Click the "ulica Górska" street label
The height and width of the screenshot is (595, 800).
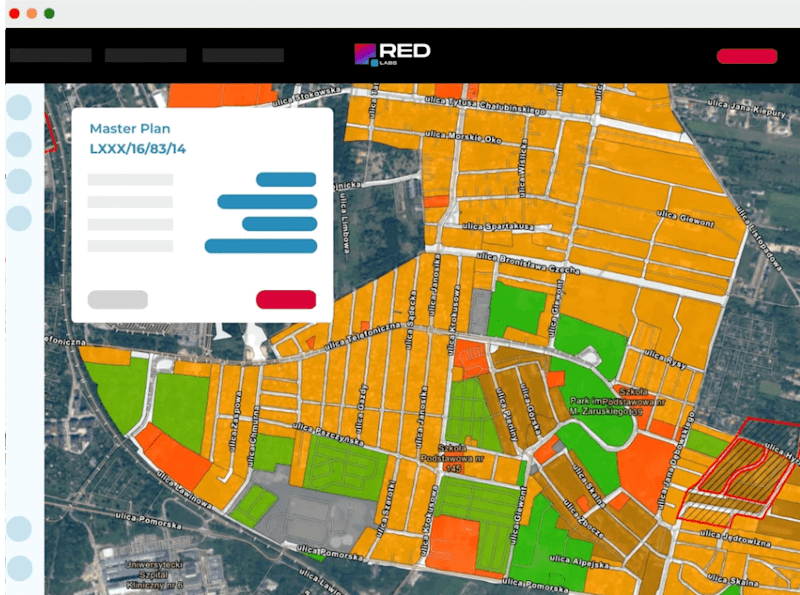[x=530, y=411]
